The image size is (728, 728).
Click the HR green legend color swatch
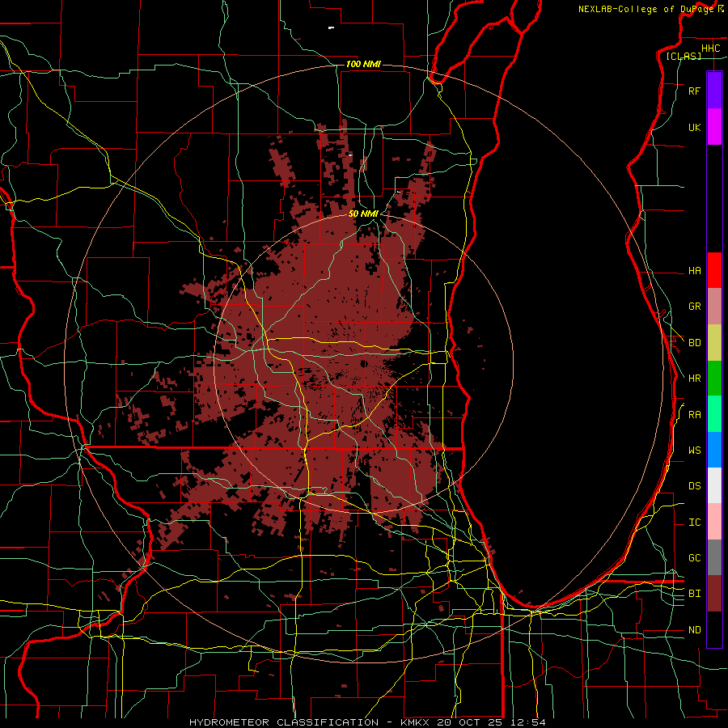point(714,379)
